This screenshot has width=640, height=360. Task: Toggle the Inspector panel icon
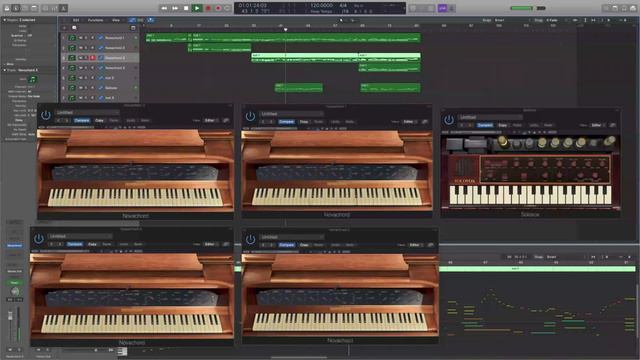16,8
